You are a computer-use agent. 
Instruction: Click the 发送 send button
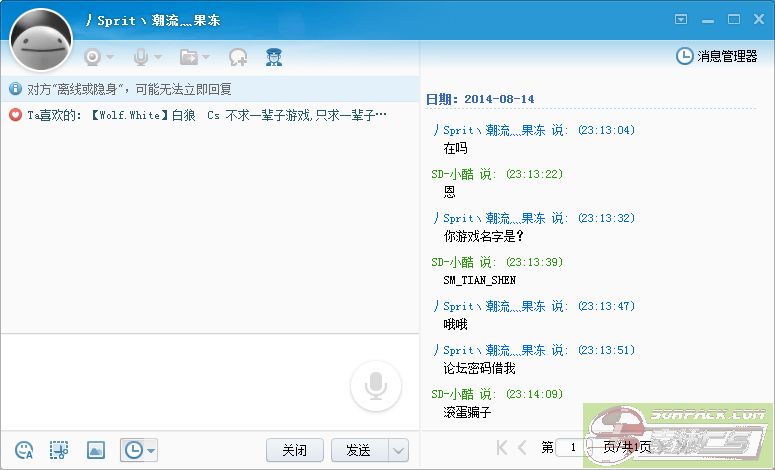358,450
